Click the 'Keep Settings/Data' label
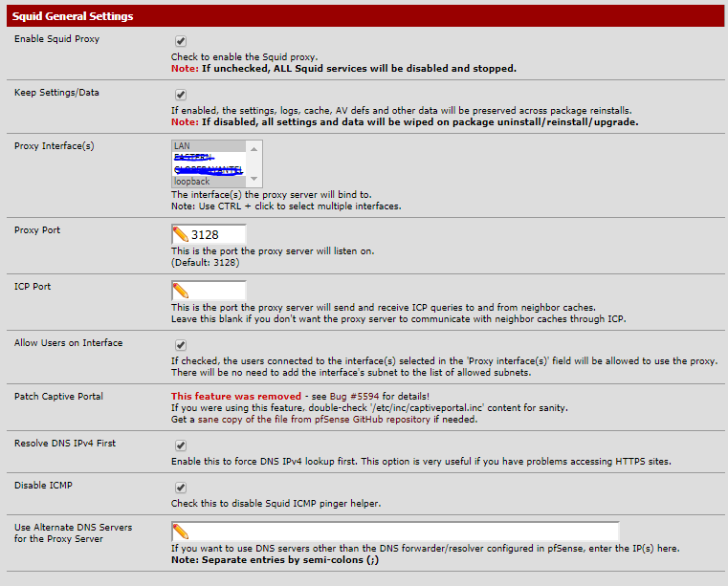Screen dimensions: 728x586 point(56,93)
